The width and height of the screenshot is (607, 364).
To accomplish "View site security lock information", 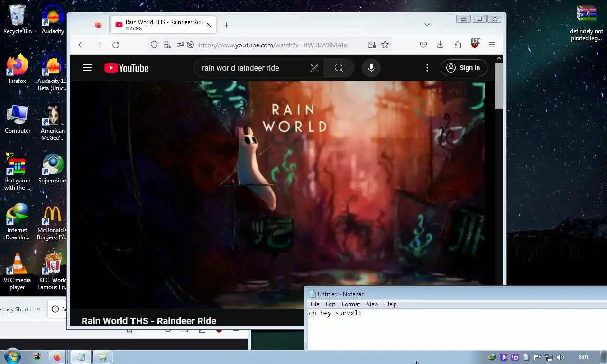I will click(x=167, y=45).
